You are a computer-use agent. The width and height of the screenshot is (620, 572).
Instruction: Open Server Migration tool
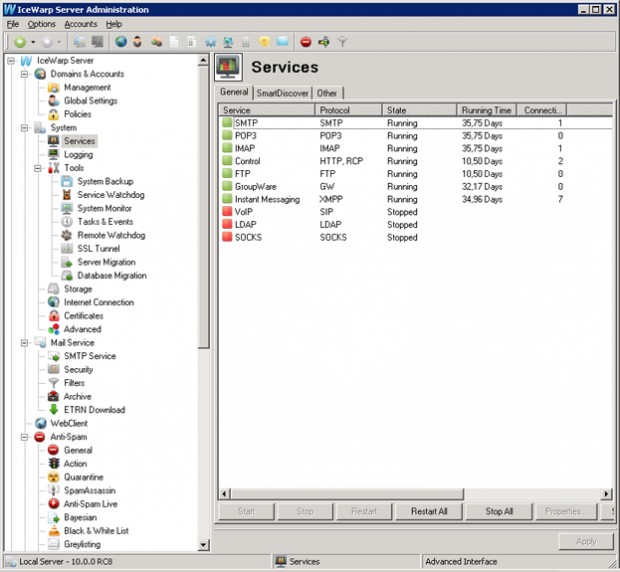(106, 262)
